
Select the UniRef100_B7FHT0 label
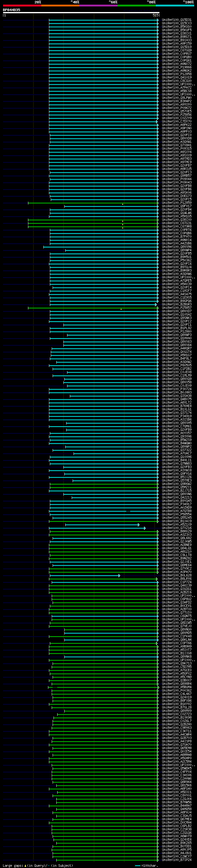[177, 236]
